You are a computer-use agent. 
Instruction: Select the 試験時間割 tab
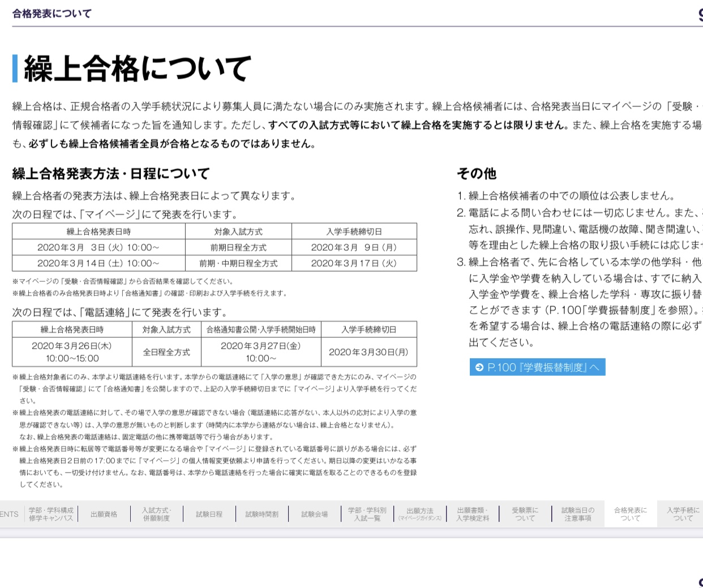262,514
